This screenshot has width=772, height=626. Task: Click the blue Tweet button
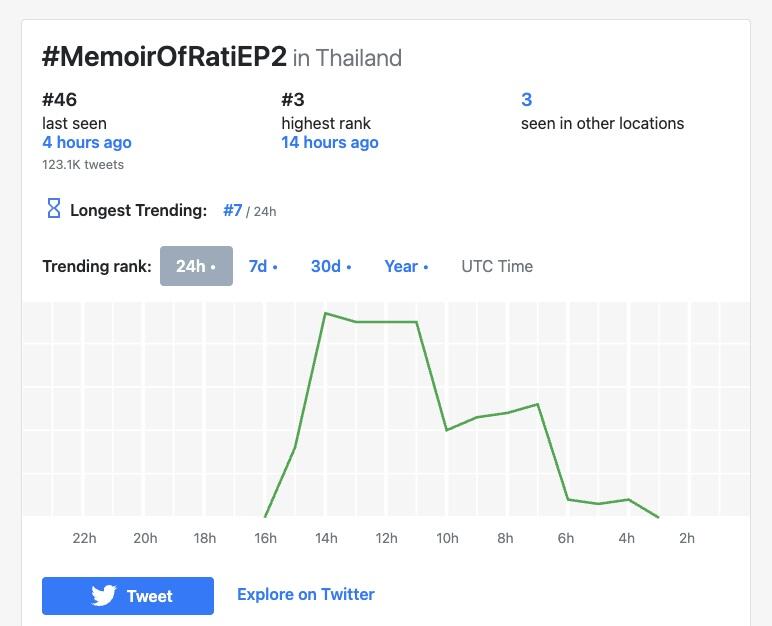coord(128,596)
